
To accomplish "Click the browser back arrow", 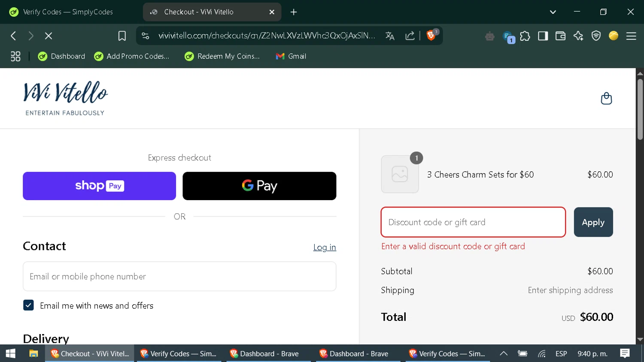I will pyautogui.click(x=13, y=36).
